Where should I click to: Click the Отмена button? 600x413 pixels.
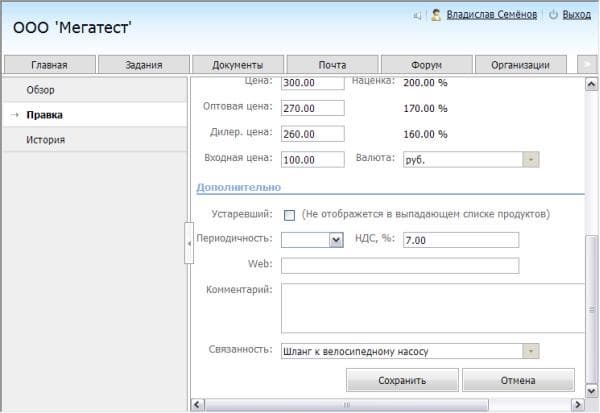518,380
